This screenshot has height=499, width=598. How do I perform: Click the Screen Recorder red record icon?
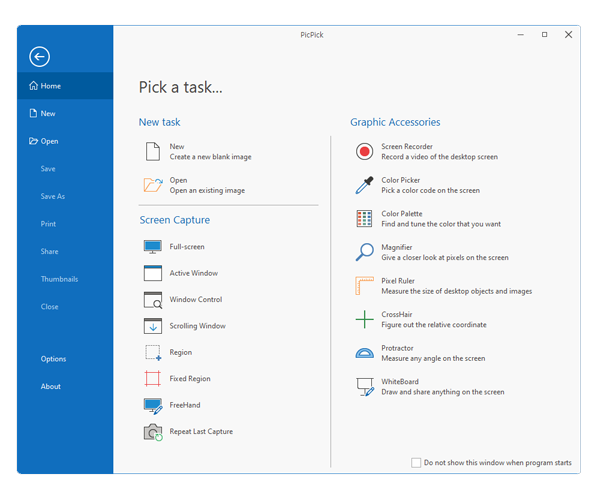(365, 151)
